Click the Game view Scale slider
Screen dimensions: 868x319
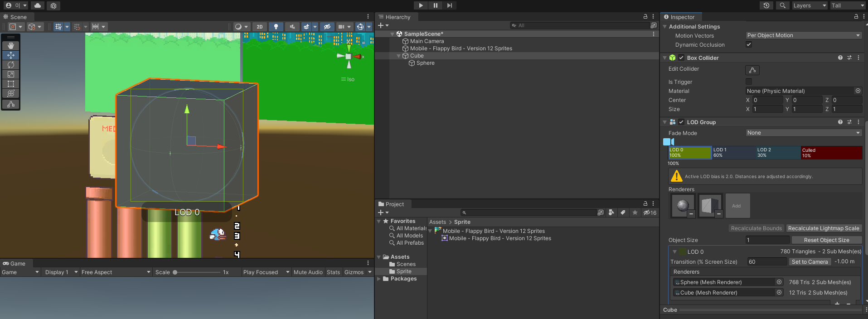coord(197,272)
